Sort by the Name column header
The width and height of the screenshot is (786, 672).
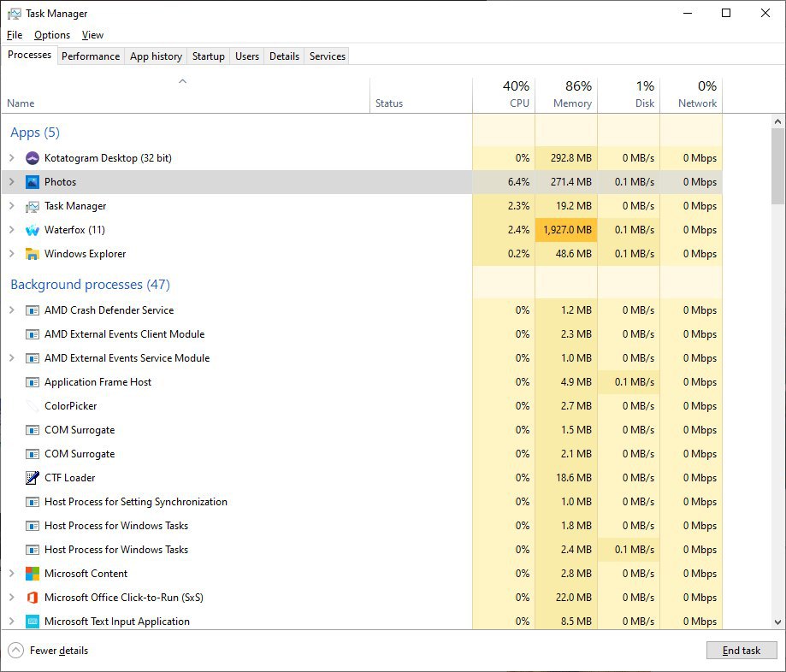(x=186, y=95)
